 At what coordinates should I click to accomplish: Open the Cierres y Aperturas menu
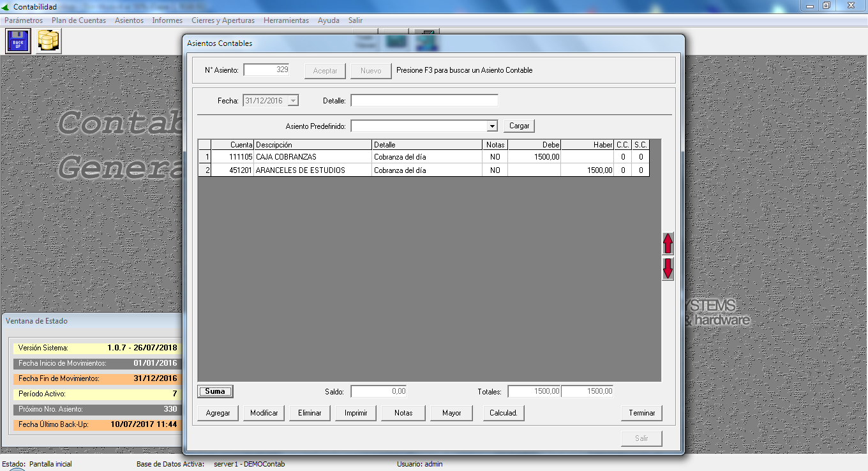(x=223, y=20)
